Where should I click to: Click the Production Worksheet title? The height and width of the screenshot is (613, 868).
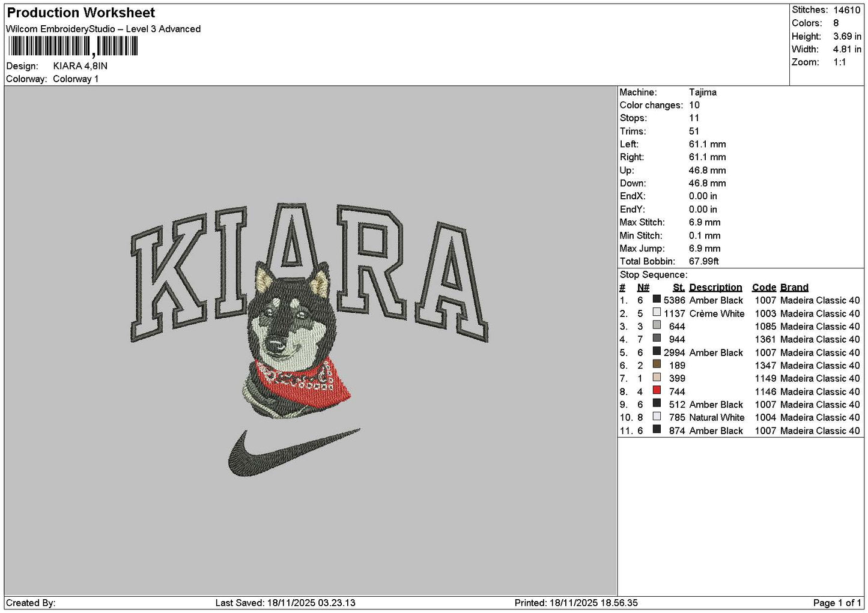(x=80, y=13)
